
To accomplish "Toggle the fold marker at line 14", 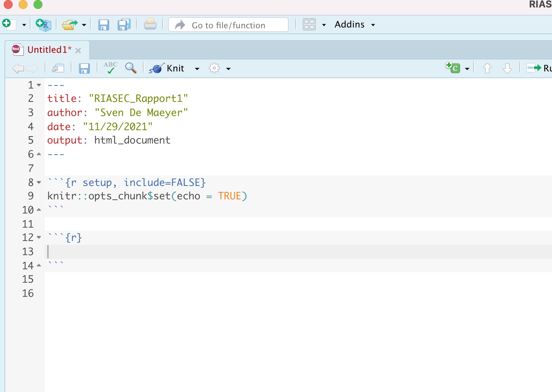I will coord(39,266).
